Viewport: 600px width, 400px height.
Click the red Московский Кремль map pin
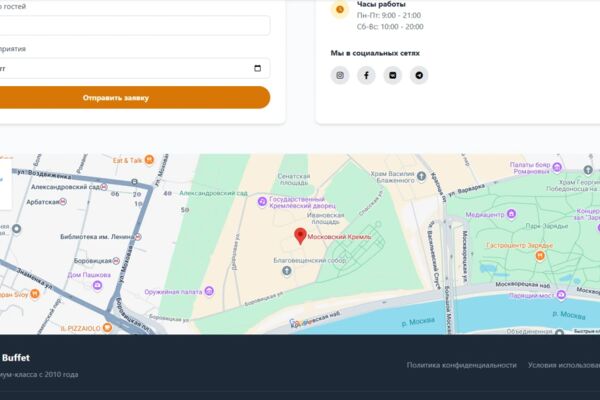tap(300, 236)
